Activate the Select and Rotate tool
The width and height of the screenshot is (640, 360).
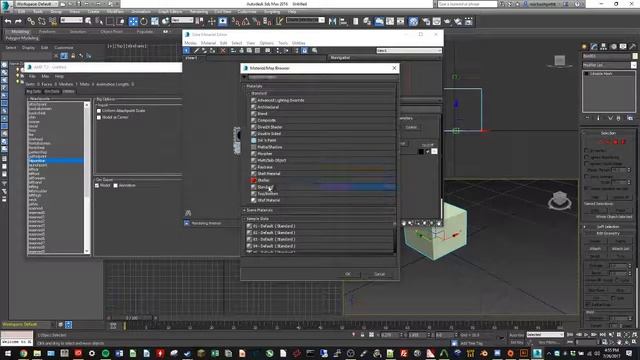pos(144,21)
